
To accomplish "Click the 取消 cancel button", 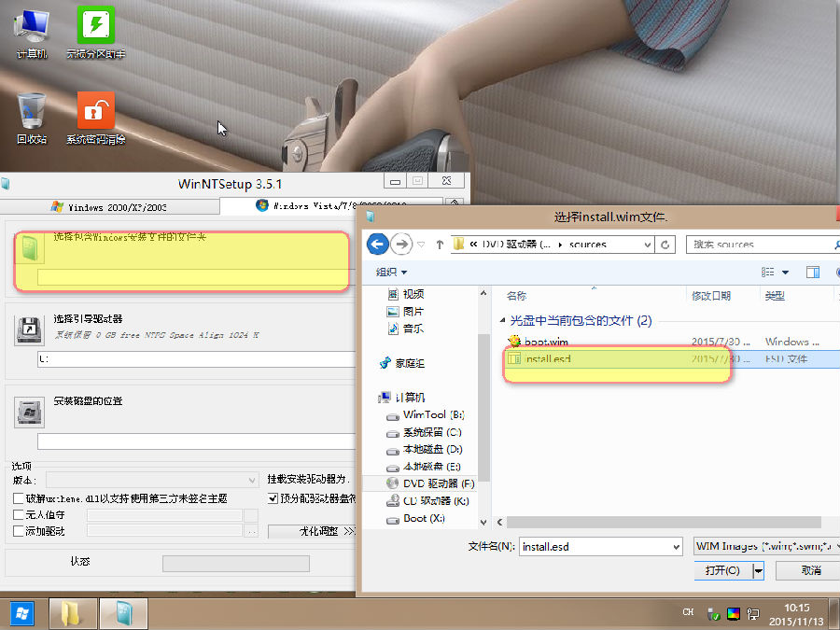I will pos(808,571).
